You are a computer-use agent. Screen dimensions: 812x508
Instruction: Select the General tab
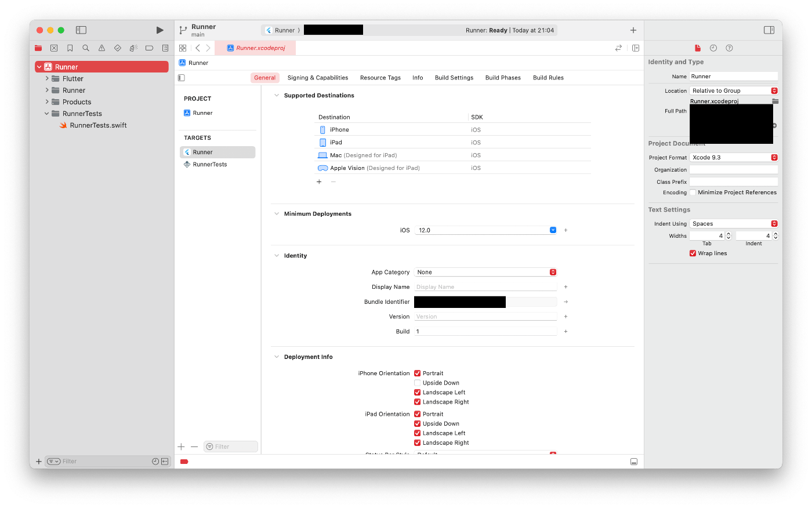pos(265,78)
